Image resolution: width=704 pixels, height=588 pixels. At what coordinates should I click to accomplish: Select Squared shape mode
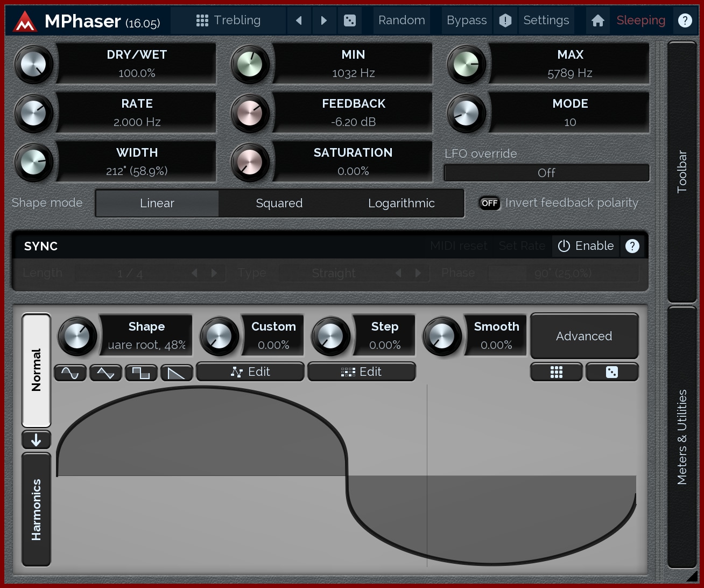click(279, 203)
